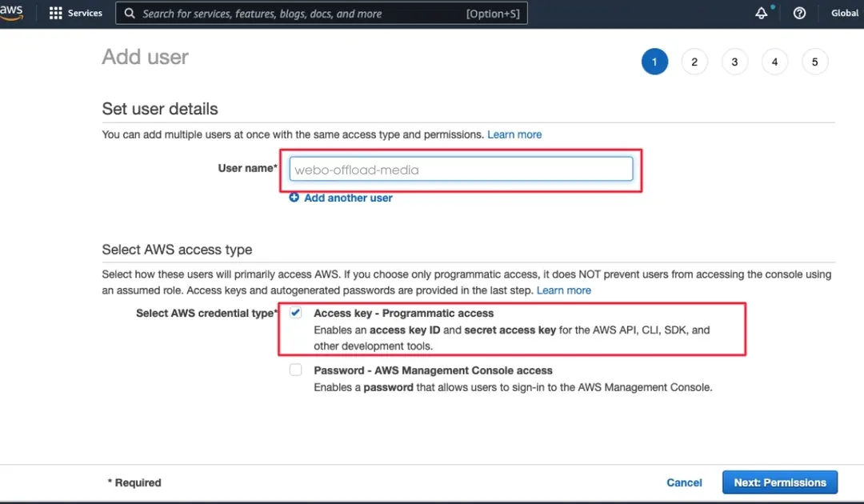Click the search magnifier icon
This screenshot has height=504, width=864.
pyautogui.click(x=130, y=14)
